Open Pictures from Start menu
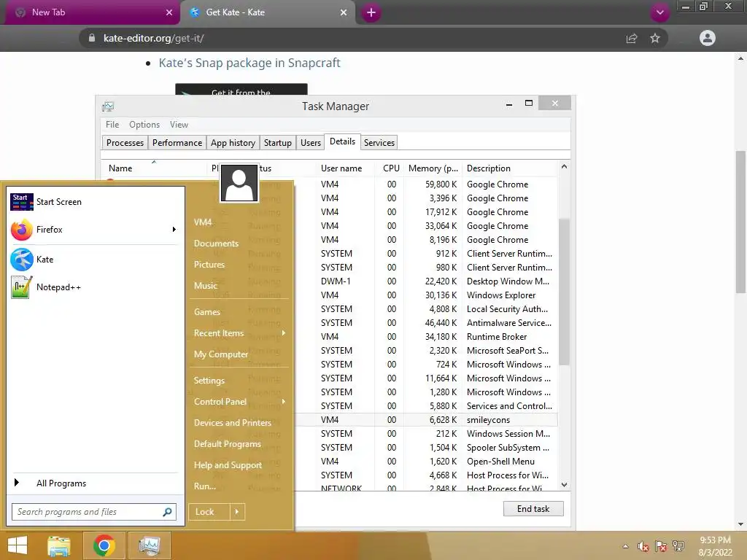Viewport: 747px width, 560px height. click(209, 265)
